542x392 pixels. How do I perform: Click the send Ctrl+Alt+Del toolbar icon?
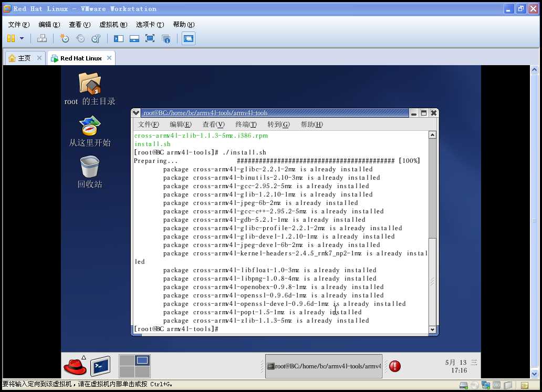pos(42,38)
